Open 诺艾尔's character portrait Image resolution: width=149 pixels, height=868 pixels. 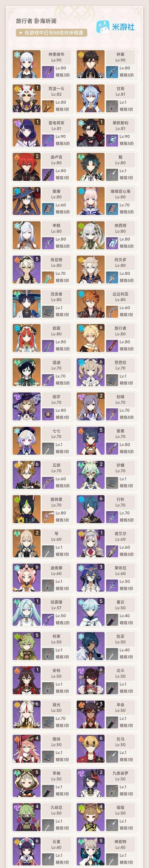[90, 544]
